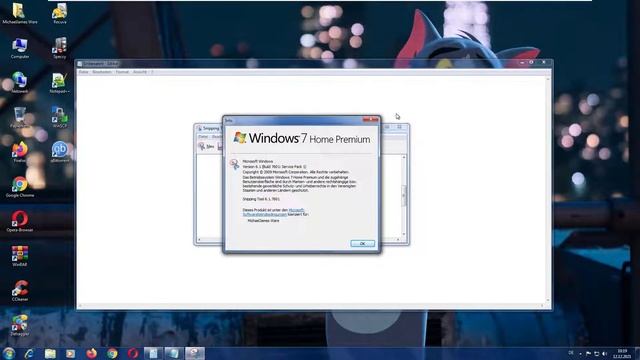Viewport: 640px width, 360px height.
Task: Open the Bearbeiten menu in Editor
Action: tap(102, 72)
